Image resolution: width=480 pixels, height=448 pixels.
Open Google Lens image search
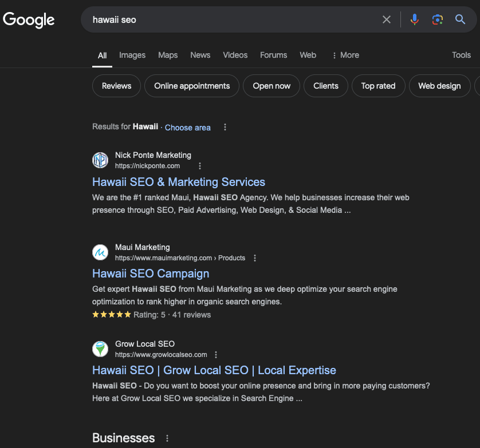(x=438, y=19)
